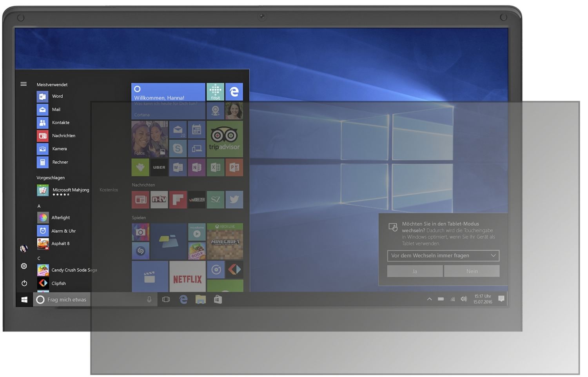Click the Ja button
This screenshot has height=377, width=588.
pyautogui.click(x=415, y=271)
